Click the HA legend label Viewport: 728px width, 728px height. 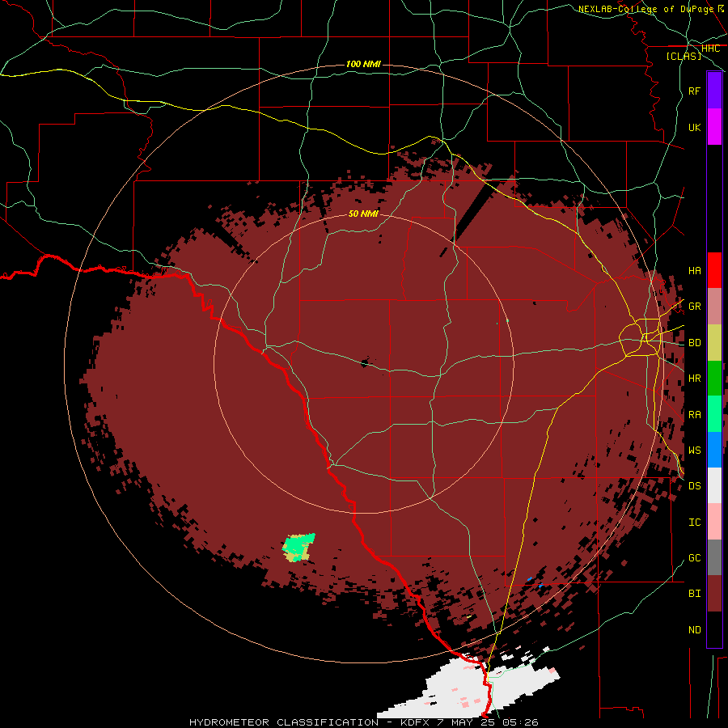[694, 271]
